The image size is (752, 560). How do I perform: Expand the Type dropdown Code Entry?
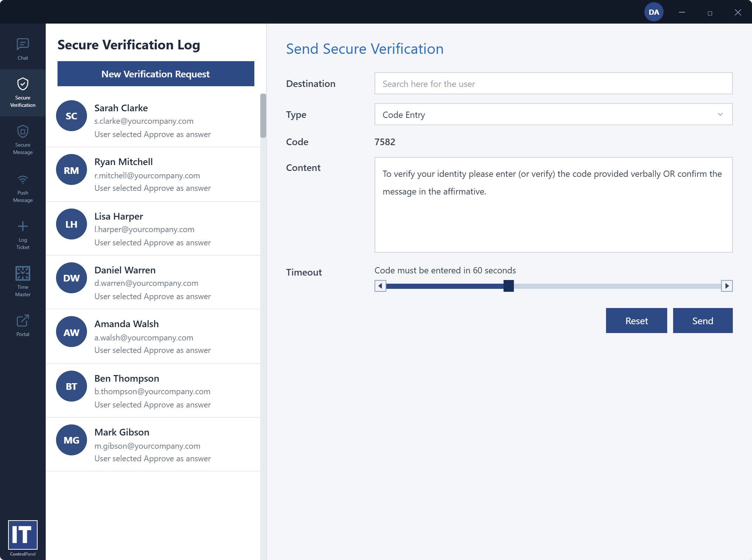(553, 115)
